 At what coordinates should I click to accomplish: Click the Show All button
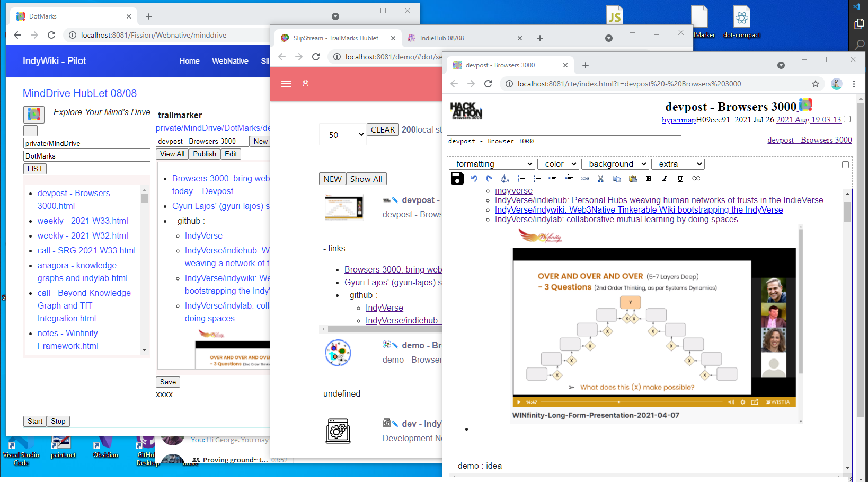tap(366, 179)
